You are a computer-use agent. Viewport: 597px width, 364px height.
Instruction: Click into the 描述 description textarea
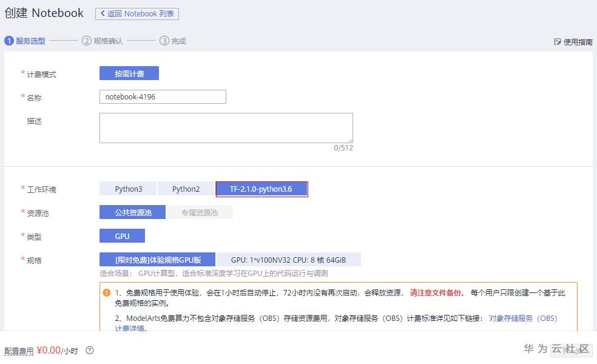pos(226,128)
